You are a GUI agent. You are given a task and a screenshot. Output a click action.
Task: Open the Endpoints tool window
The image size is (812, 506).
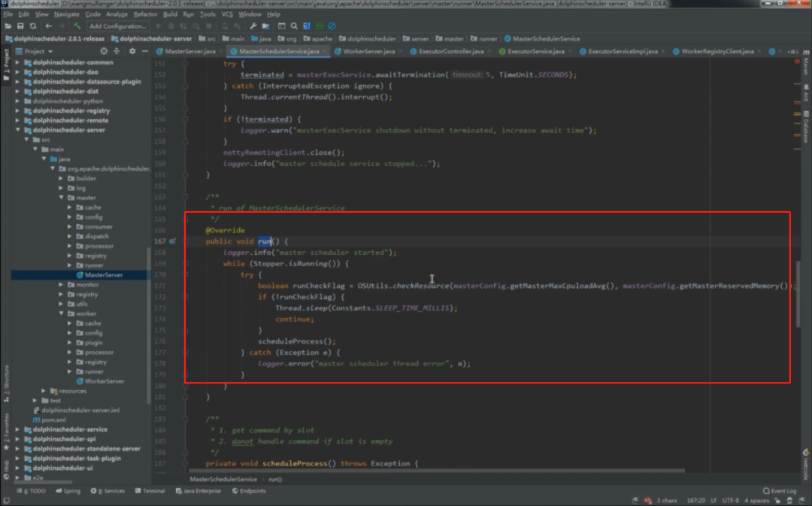[x=249, y=491]
